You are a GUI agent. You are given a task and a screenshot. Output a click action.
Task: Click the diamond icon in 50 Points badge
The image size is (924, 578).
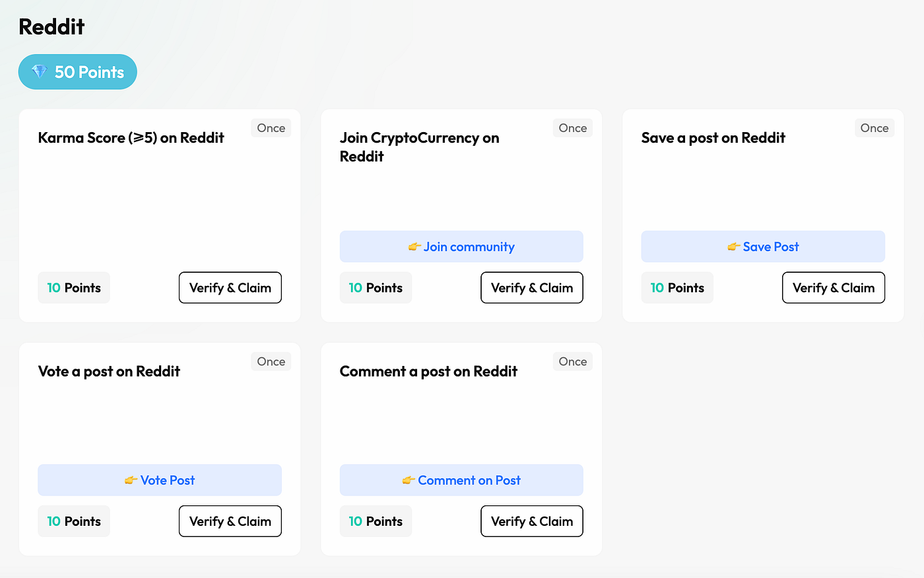tap(40, 72)
